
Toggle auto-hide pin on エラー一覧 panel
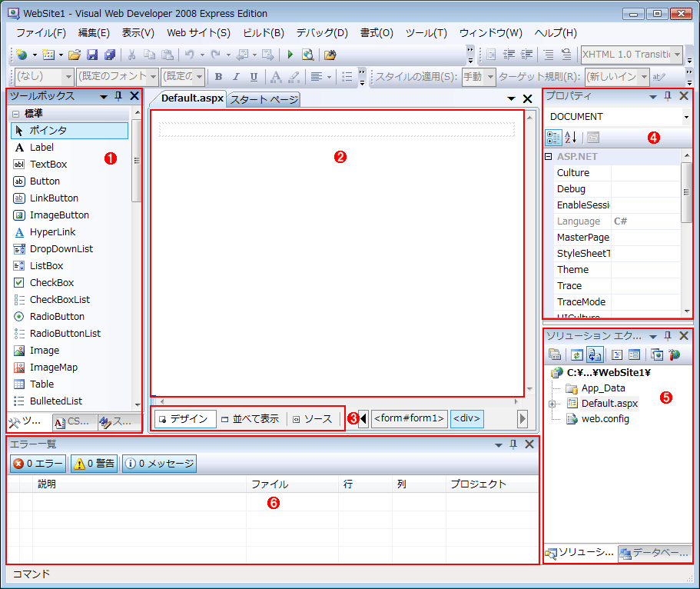513,444
